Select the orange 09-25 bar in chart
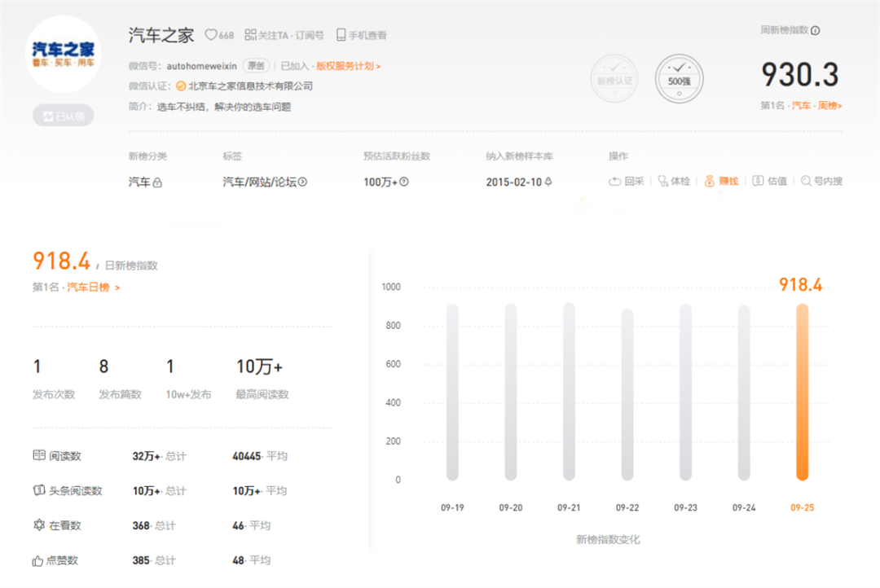Viewport: 880px width, 588px height. [802, 392]
